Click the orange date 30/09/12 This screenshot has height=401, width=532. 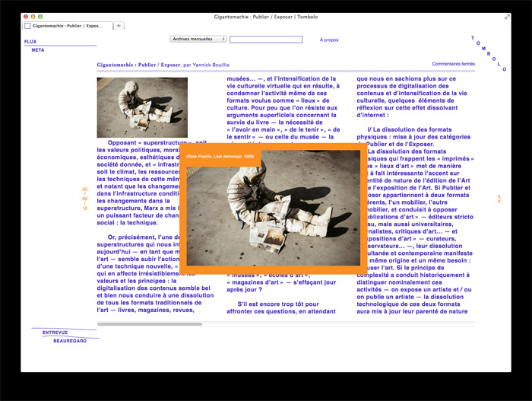(x=85, y=199)
